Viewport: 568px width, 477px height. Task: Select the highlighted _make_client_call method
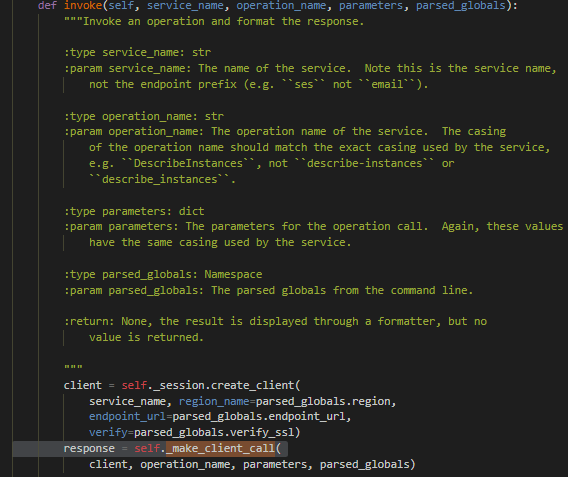[x=221, y=448]
